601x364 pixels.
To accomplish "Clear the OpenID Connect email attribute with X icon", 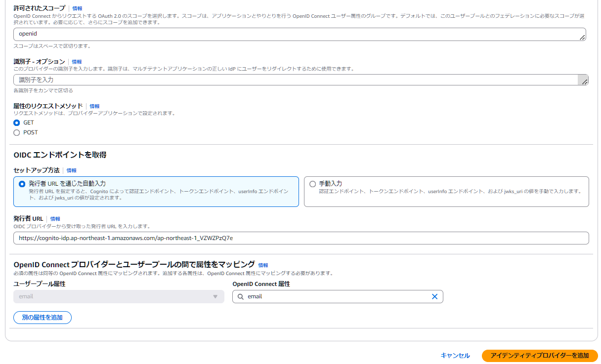I will (x=435, y=297).
